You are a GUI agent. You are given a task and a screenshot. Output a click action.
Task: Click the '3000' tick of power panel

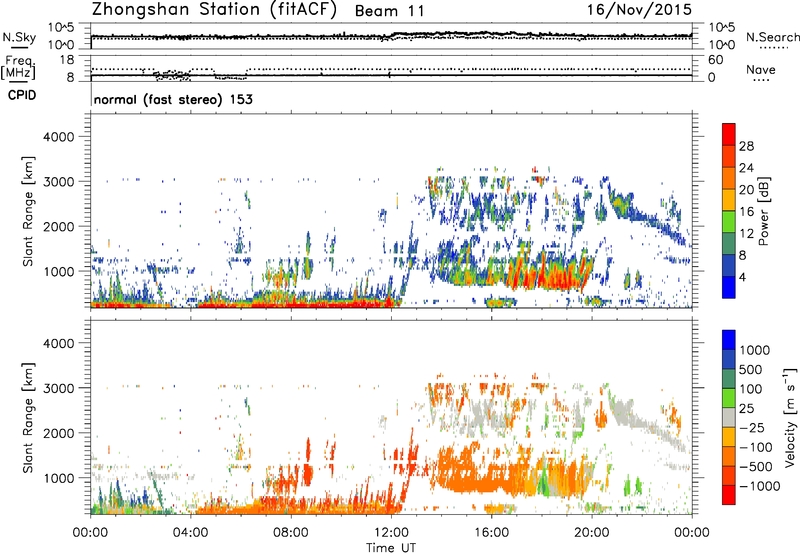(x=58, y=182)
